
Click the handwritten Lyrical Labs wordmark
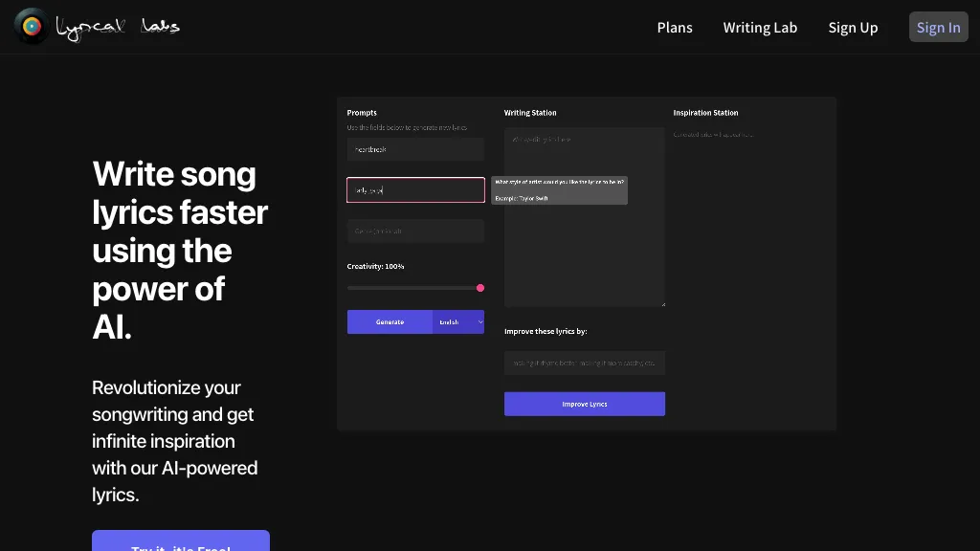pyautogui.click(x=118, y=28)
